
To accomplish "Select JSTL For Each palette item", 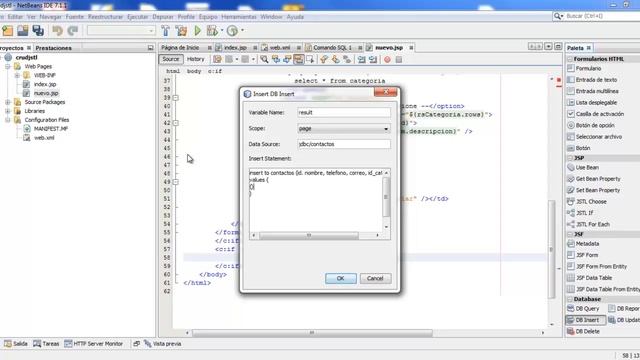I will pyautogui.click(x=589, y=224).
